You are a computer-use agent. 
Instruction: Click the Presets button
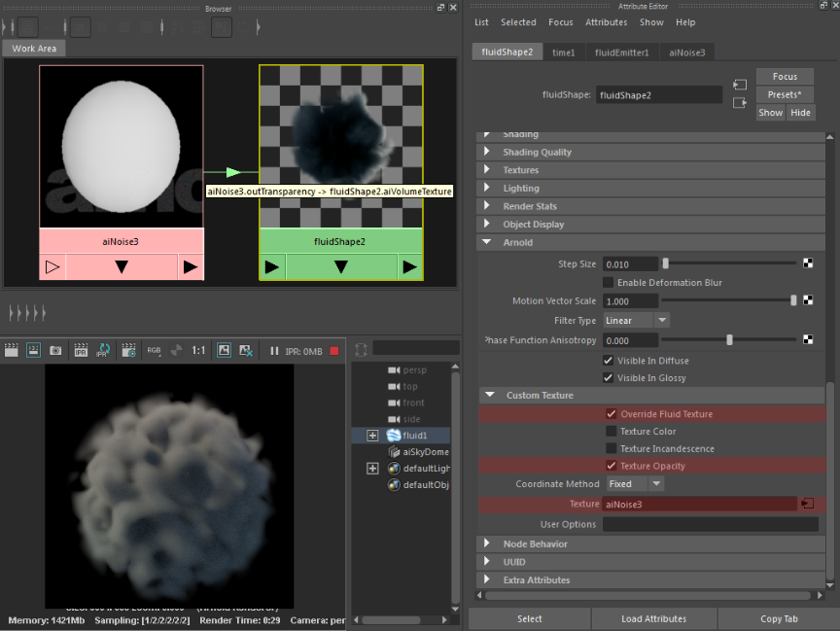(x=784, y=94)
